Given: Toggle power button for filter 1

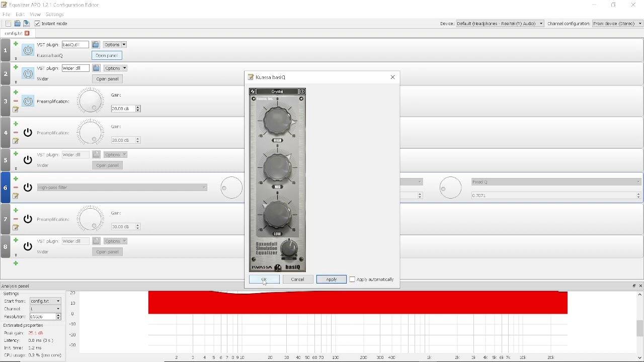Looking at the screenshot, I should pyautogui.click(x=28, y=50).
